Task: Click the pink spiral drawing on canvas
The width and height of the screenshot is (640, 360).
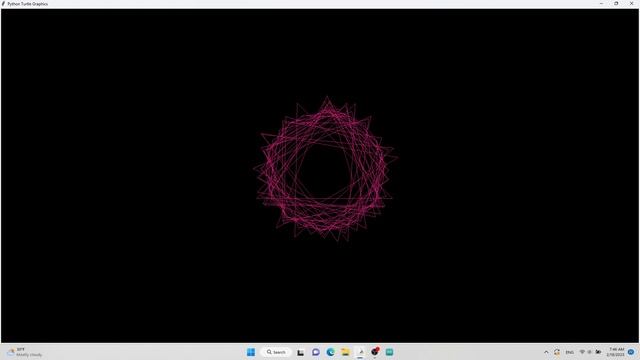Action: [x=325, y=169]
